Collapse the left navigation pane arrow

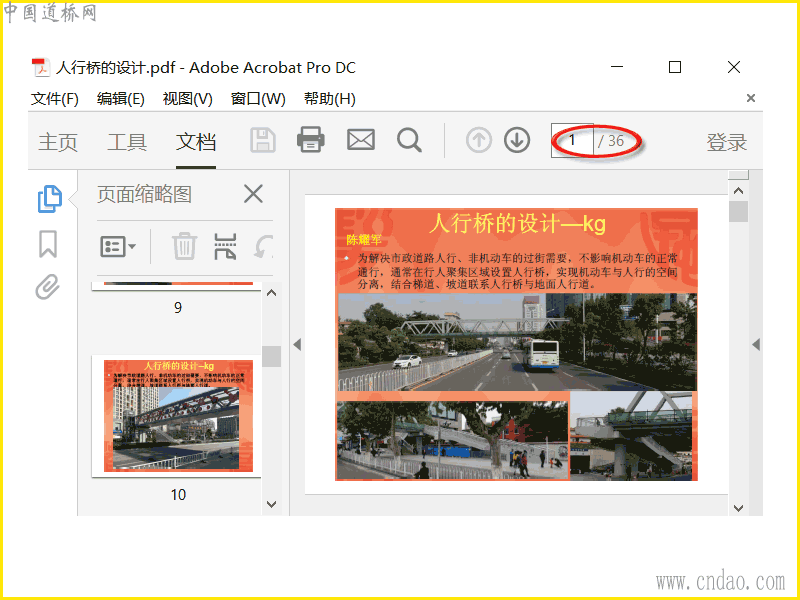(x=297, y=344)
